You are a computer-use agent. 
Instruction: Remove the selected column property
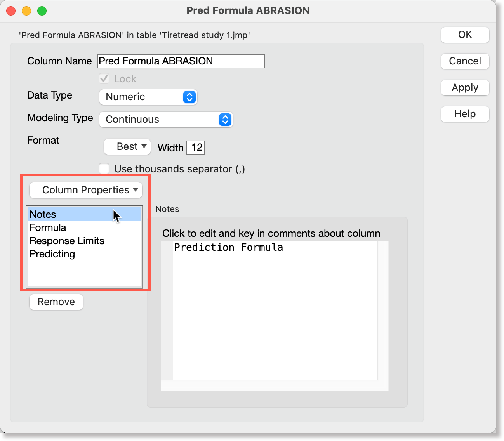(x=56, y=302)
